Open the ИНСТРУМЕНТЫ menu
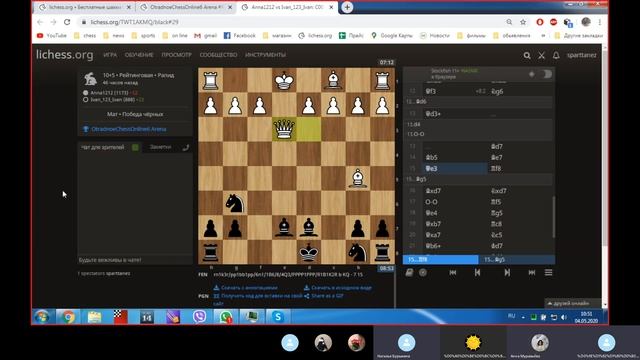This screenshot has height=360, width=640. (x=265, y=55)
